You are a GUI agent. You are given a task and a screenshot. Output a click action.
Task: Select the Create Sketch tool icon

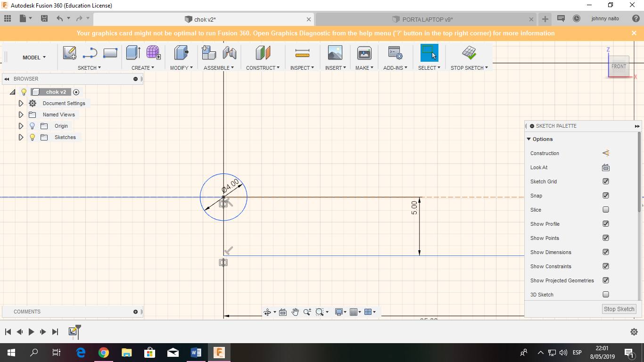coord(70,53)
